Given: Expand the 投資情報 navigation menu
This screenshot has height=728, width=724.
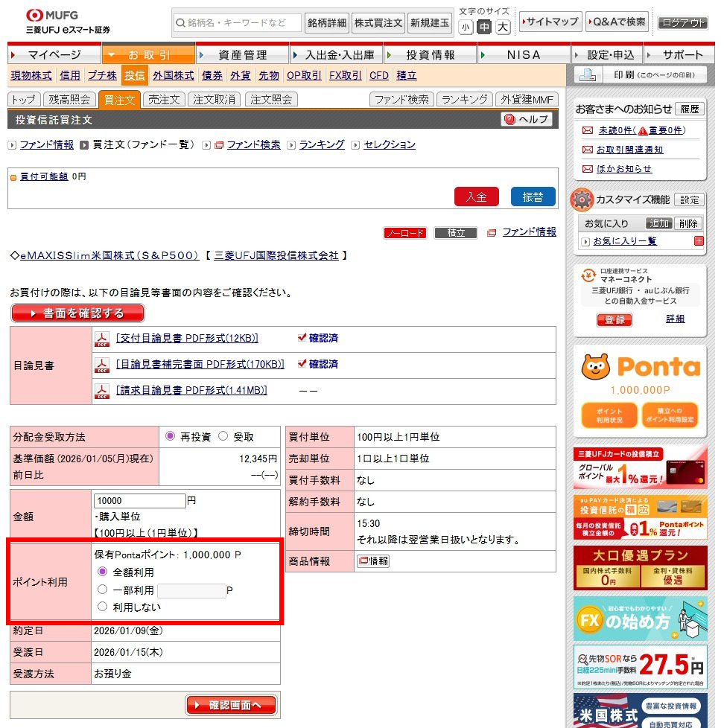Looking at the screenshot, I should pyautogui.click(x=430, y=55).
